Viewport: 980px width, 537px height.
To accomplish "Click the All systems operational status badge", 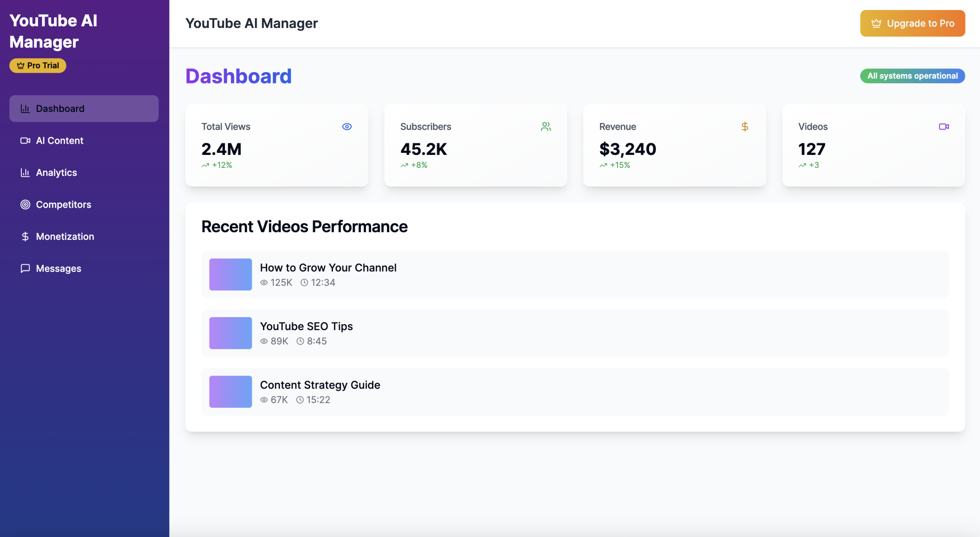I will tap(913, 76).
